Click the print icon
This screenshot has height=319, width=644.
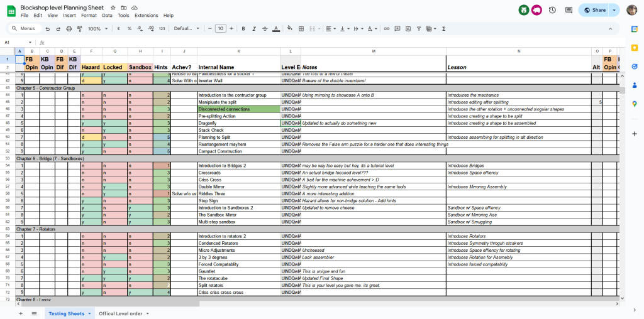tap(69, 29)
